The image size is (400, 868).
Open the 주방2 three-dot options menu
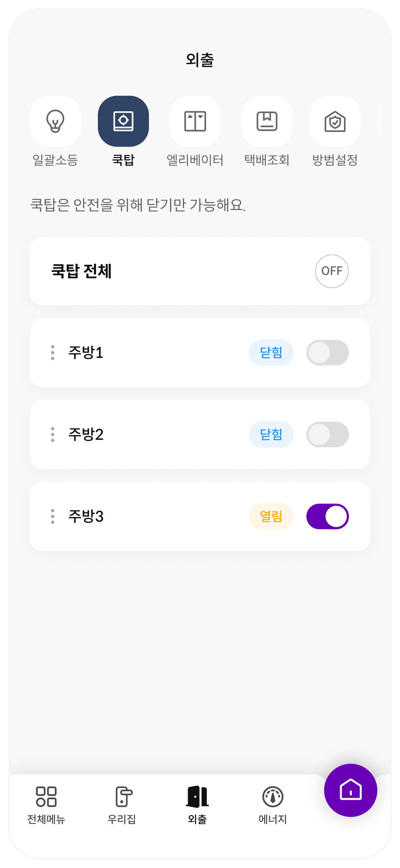click(52, 435)
